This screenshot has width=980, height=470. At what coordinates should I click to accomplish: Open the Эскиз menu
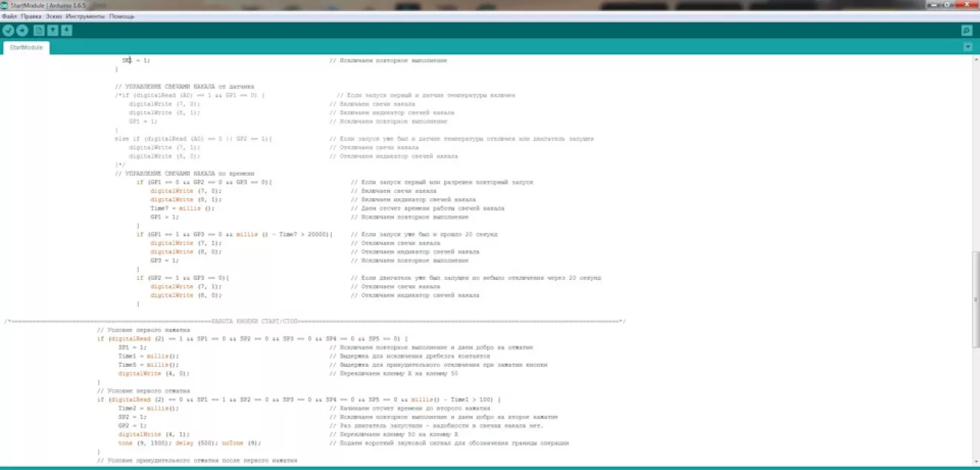[x=53, y=16]
